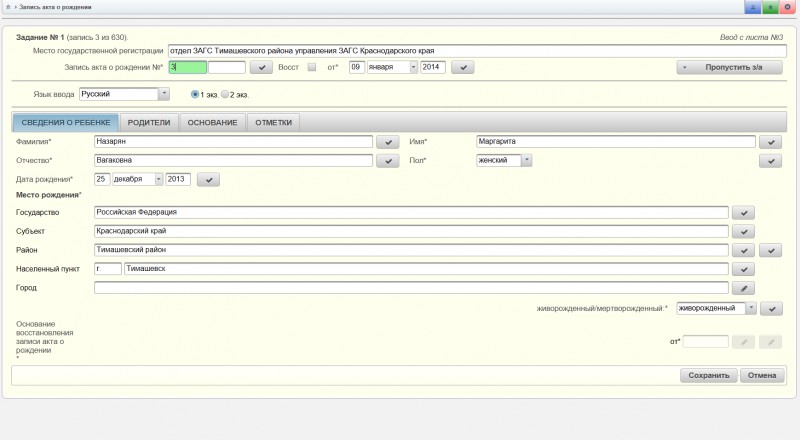The width and height of the screenshot is (800, 440).
Task: Switch to РОДИТЕЛИ tab
Action: pos(149,123)
